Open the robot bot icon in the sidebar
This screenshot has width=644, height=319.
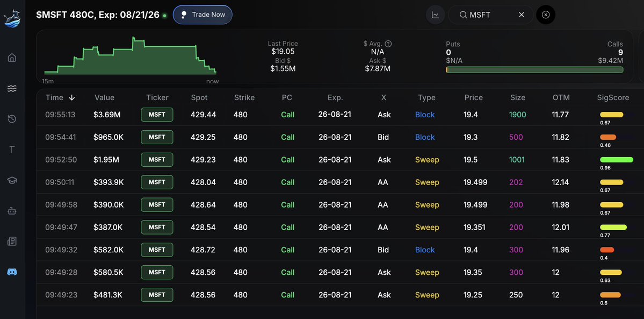(x=12, y=211)
